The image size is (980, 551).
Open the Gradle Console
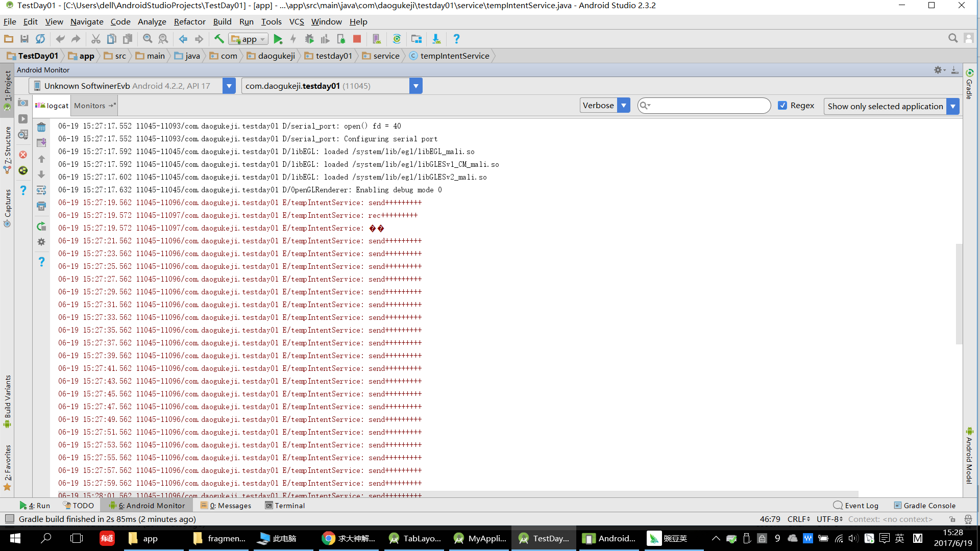(x=925, y=506)
